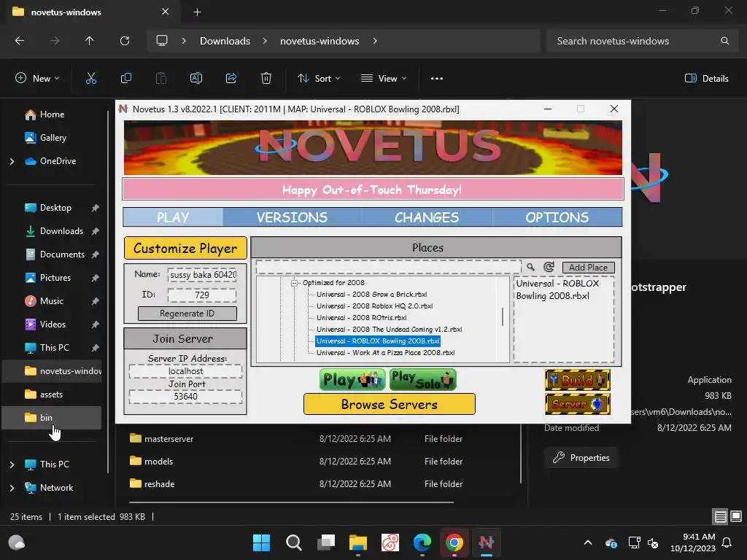Open Task View on the taskbar

tap(326, 542)
